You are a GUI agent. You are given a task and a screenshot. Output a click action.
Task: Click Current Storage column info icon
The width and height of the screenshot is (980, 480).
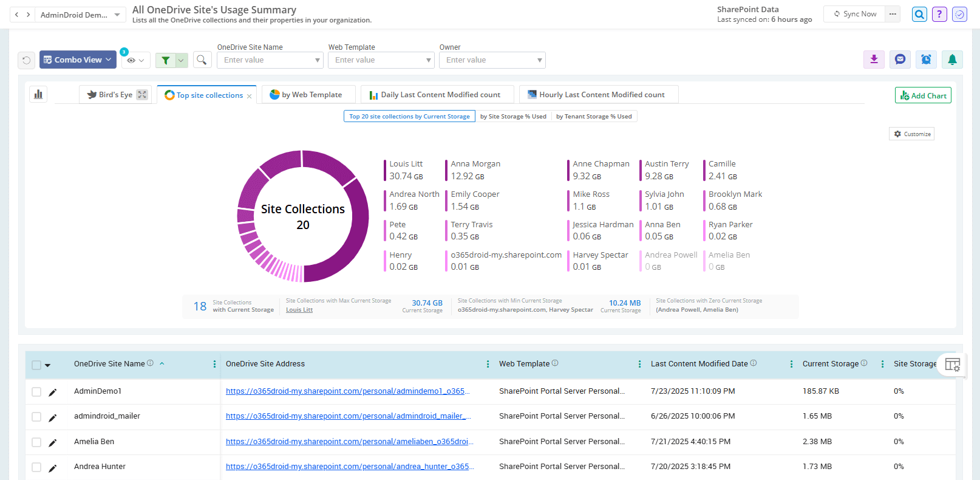coord(864,363)
